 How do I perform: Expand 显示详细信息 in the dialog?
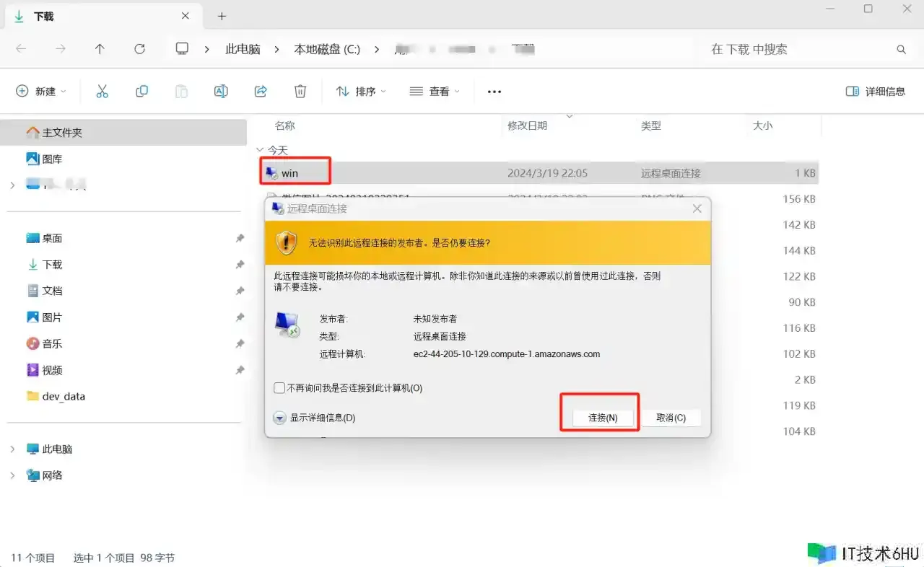pyautogui.click(x=280, y=418)
